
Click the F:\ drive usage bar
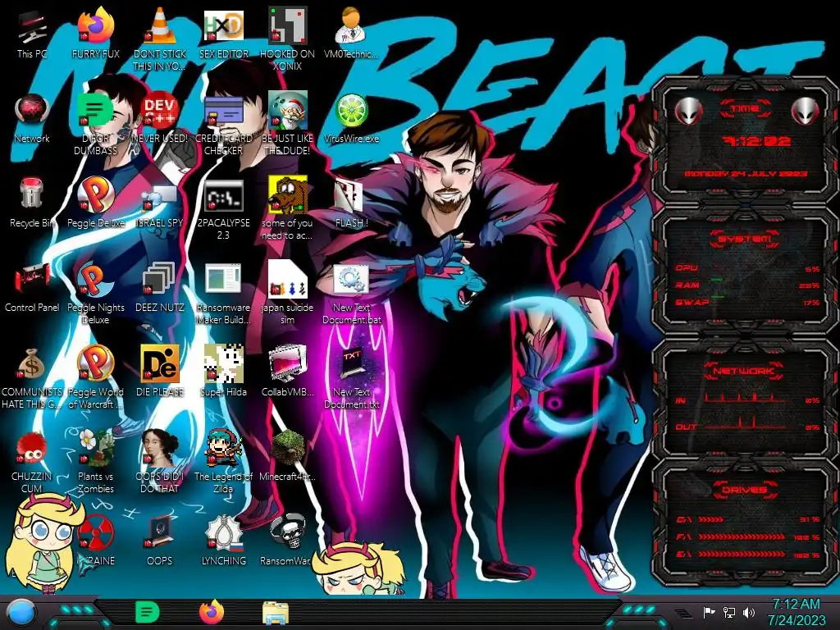tap(742, 536)
